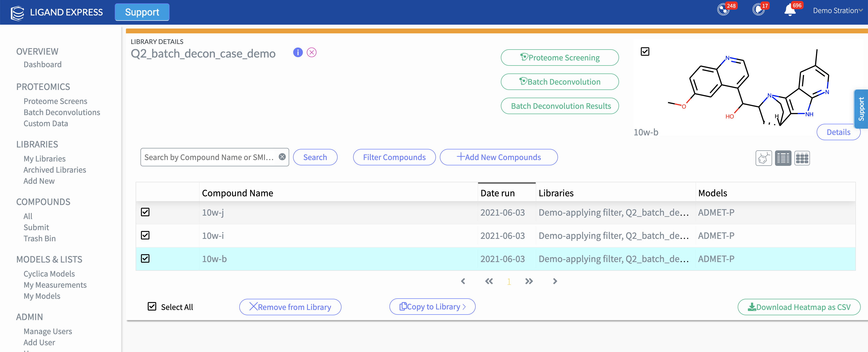Screen dimensions: 868x352
Task: Expand the Copy to Library menu
Action: (432, 307)
